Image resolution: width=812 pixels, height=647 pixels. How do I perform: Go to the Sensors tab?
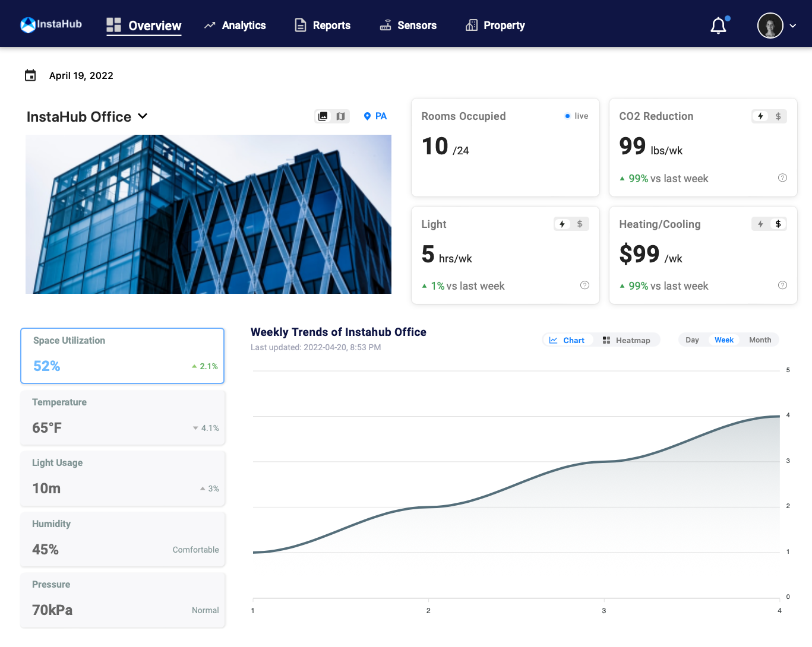(408, 26)
